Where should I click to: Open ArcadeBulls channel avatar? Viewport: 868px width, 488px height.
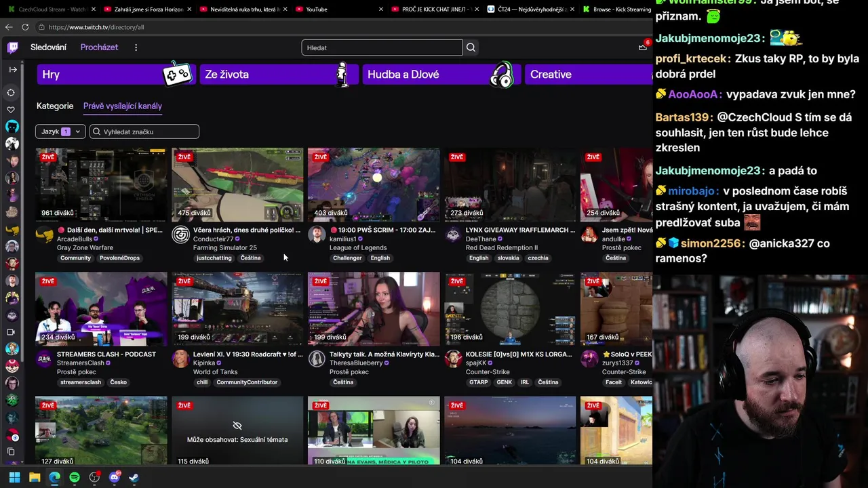pyautogui.click(x=45, y=235)
